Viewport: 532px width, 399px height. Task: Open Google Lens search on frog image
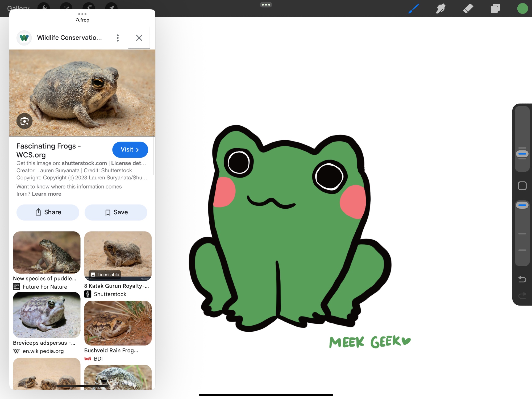coord(24,121)
